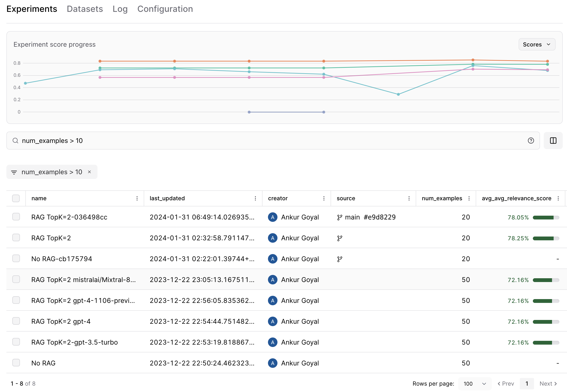567x392 pixels.
Task: Check the No RAG row checkbox
Action: click(x=16, y=363)
